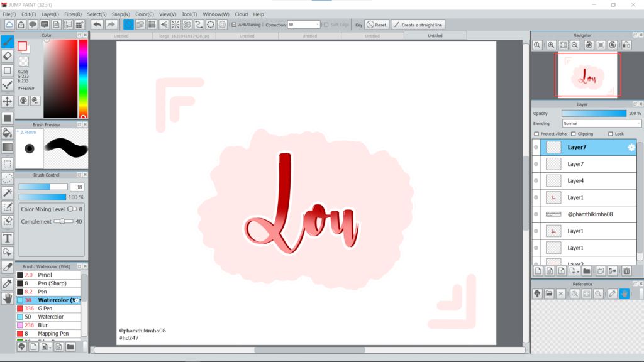The image size is (644, 362).
Task: Open the File menu
Action: tap(9, 14)
